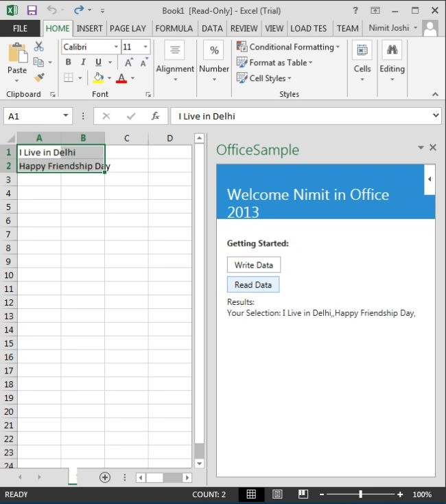
Task: Open the FILE tab
Action: [x=20, y=29]
